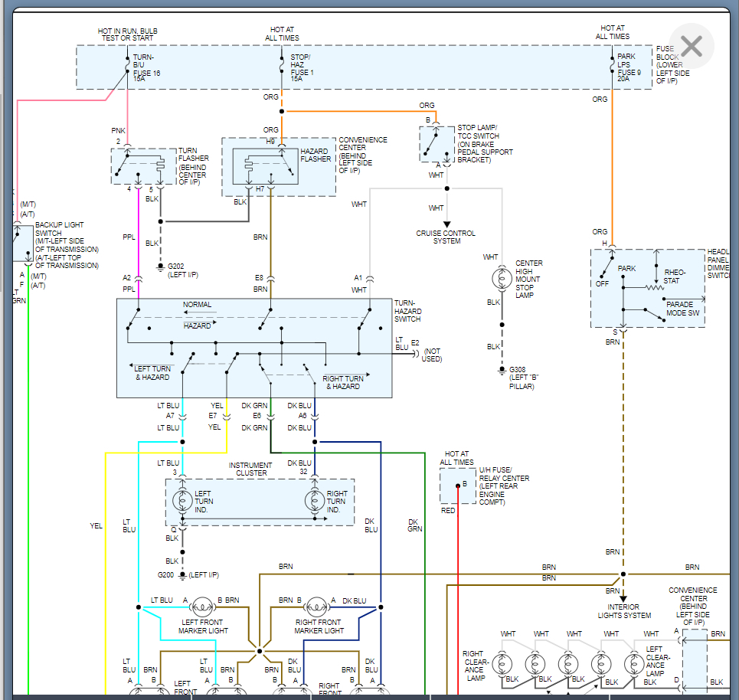The width and height of the screenshot is (739, 700).
Task: Click the INSTRUMENT CLUSTER label
Action: [250, 469]
